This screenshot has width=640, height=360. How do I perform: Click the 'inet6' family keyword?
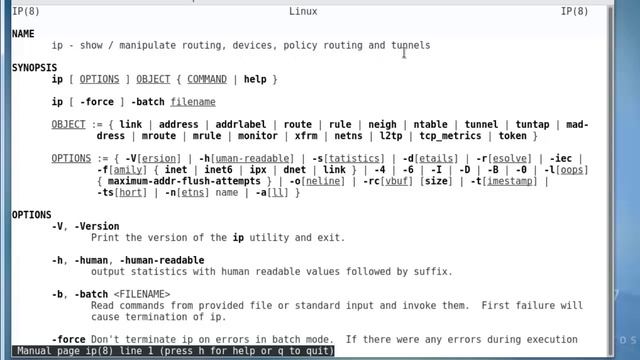click(x=218, y=170)
